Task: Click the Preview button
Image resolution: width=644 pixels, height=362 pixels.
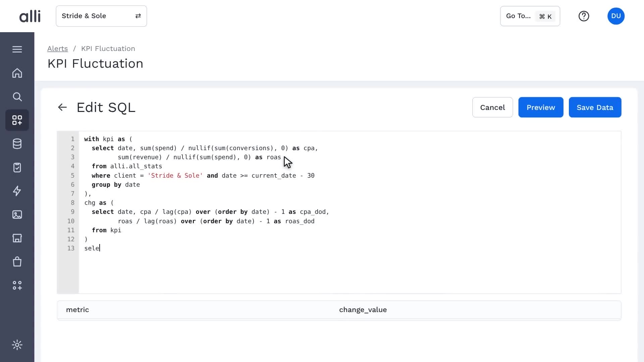Action: tap(541, 107)
